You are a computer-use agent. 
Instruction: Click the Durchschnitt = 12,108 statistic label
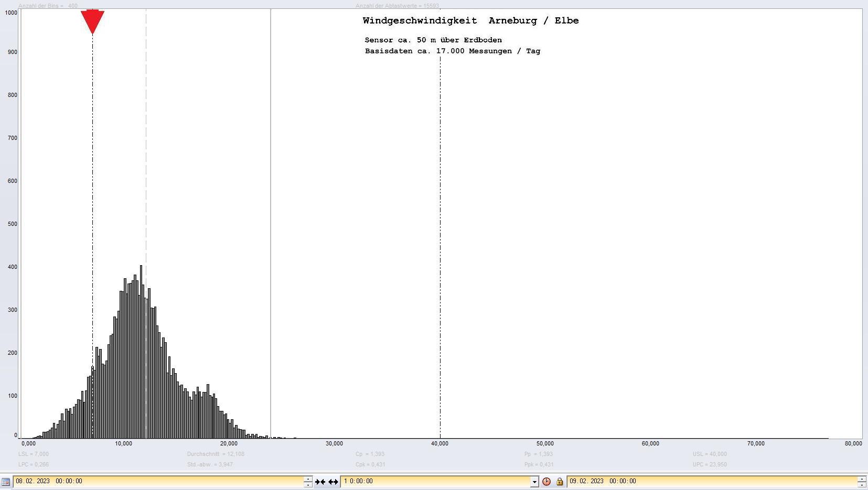coord(216,454)
